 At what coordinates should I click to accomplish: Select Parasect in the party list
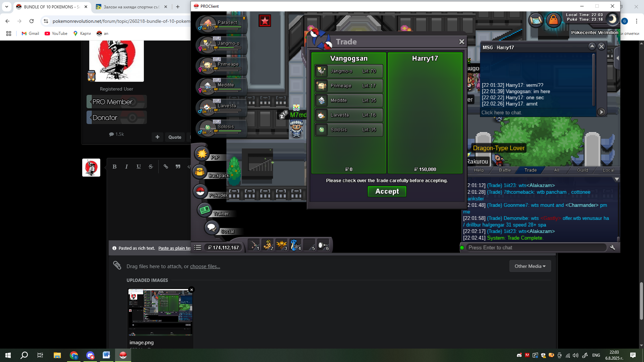coord(221,24)
